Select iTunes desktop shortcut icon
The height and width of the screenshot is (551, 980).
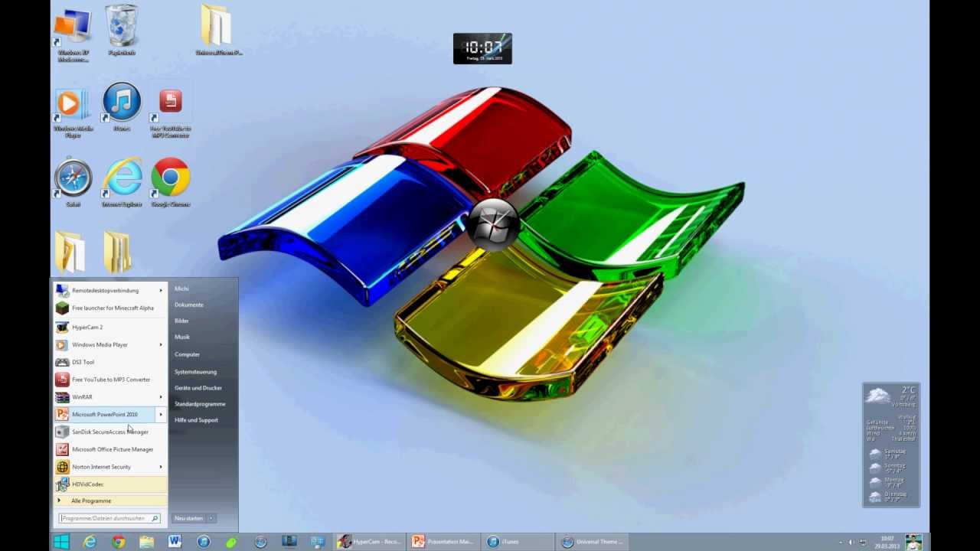click(122, 106)
